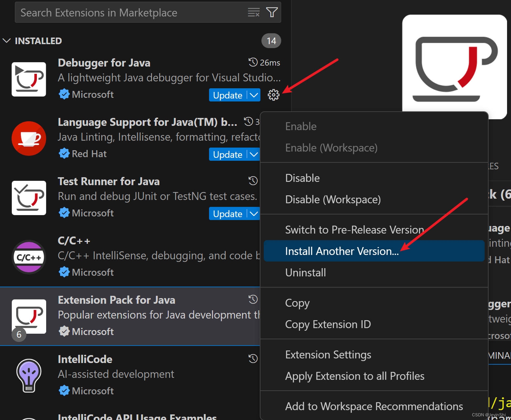
Task: Click the verified badge for IntelliCode publisher
Action: (x=64, y=391)
